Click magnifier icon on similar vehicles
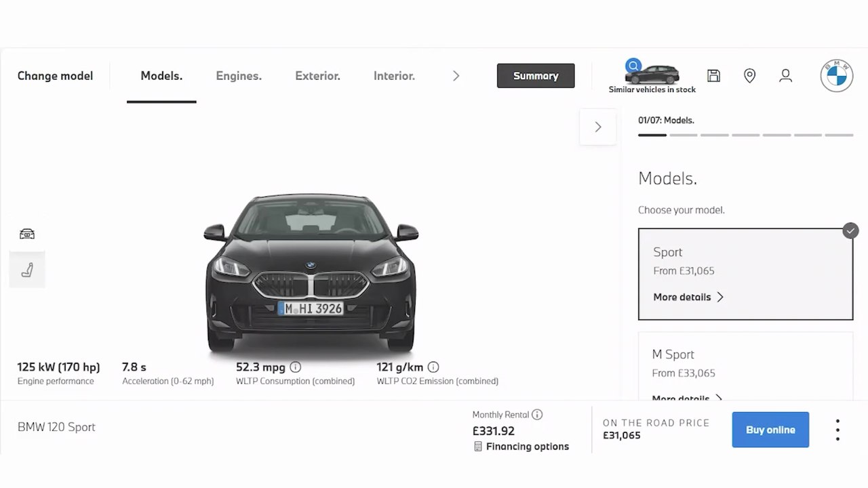868x488 pixels. pos(633,66)
